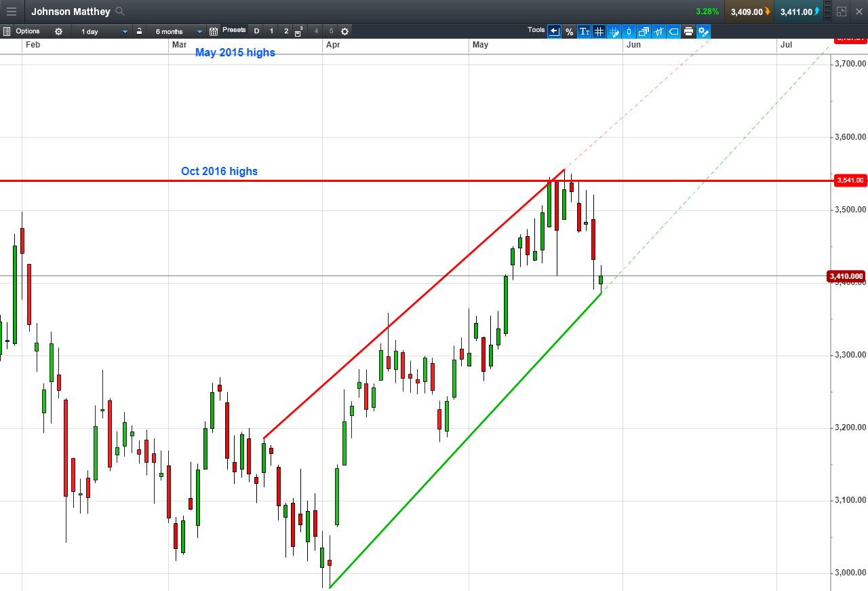Click the Jun label on time axis
The width and height of the screenshot is (868, 591).
coord(633,45)
